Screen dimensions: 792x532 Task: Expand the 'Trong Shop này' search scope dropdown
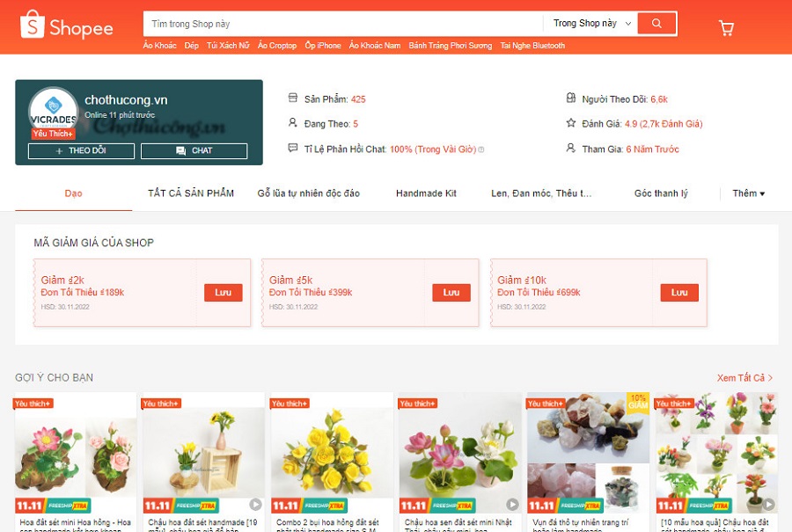[591, 23]
